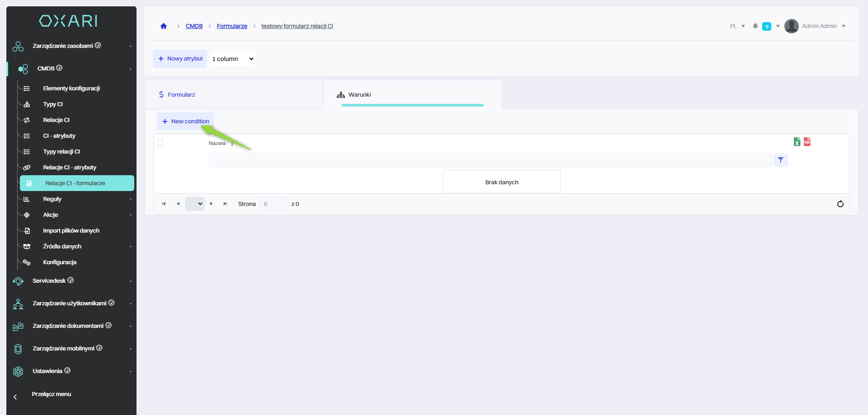868x415 pixels.
Task: Export table to PDF file
Action: (x=807, y=142)
